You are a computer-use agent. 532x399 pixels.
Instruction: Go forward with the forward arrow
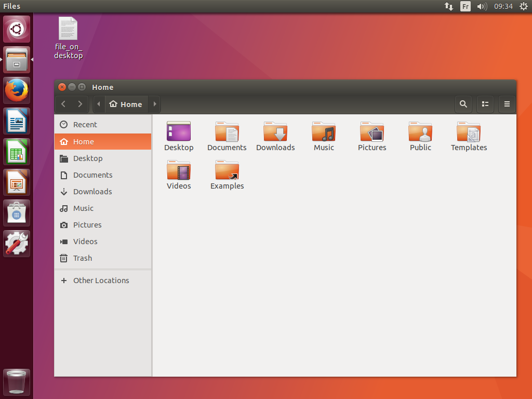pyautogui.click(x=80, y=104)
